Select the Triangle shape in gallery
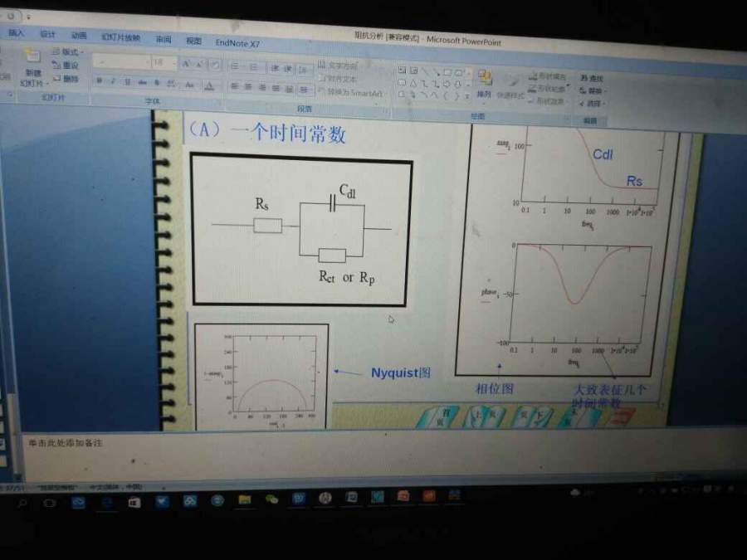The image size is (747, 560). (x=413, y=83)
